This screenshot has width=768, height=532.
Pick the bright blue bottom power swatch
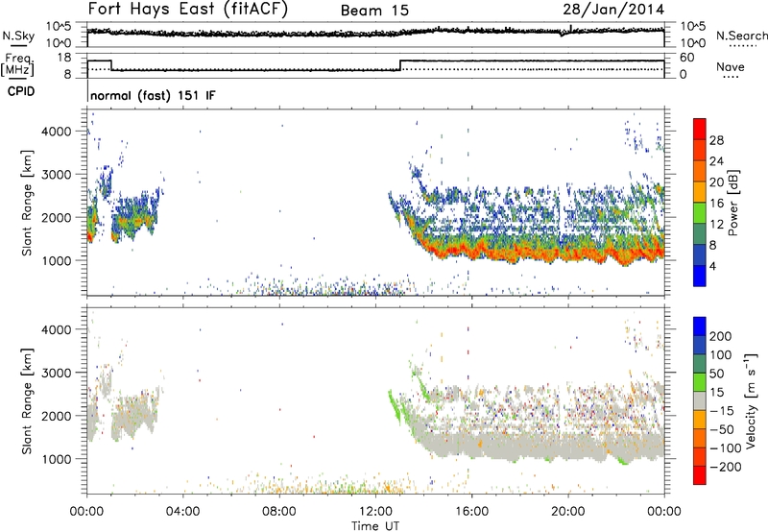(700, 277)
